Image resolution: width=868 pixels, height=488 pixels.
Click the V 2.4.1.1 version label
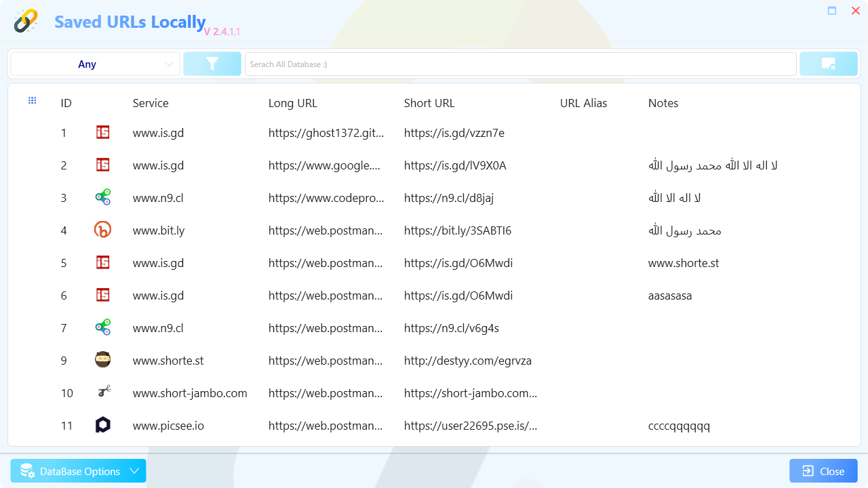click(222, 32)
